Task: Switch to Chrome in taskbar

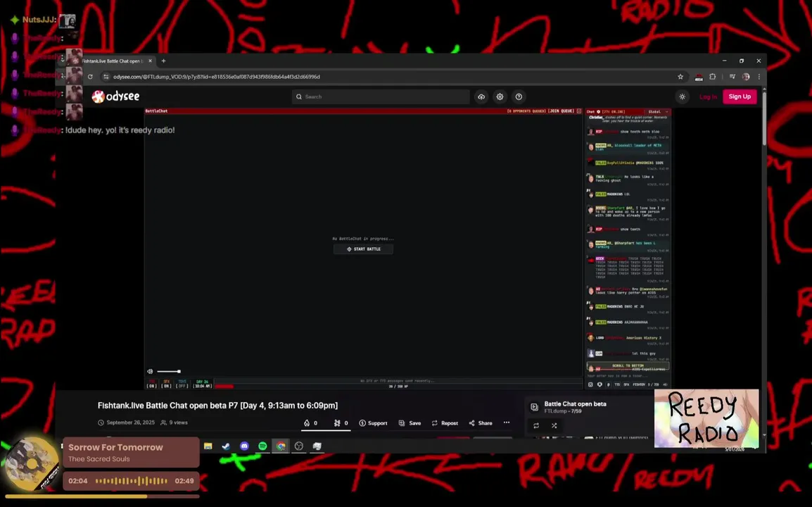Action: click(281, 446)
